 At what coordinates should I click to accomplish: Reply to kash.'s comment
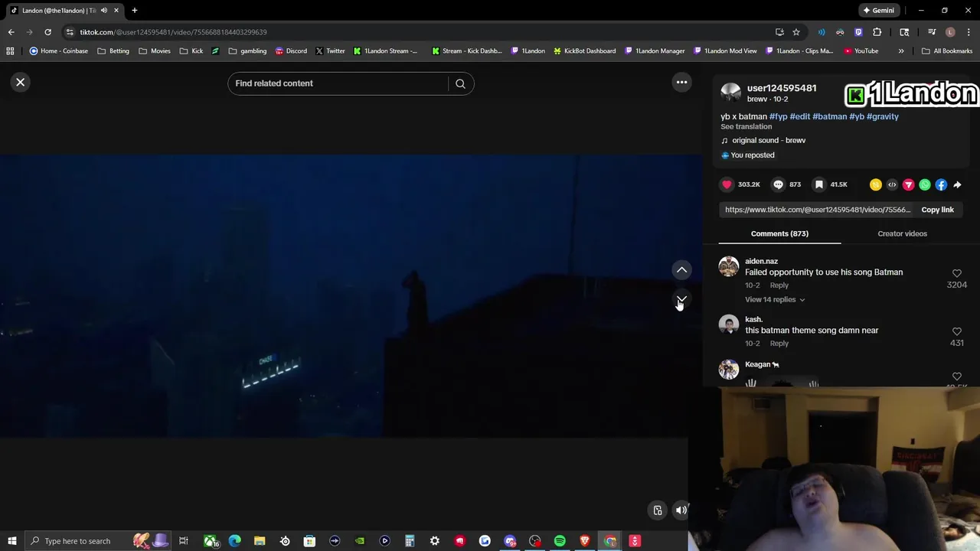pos(779,343)
